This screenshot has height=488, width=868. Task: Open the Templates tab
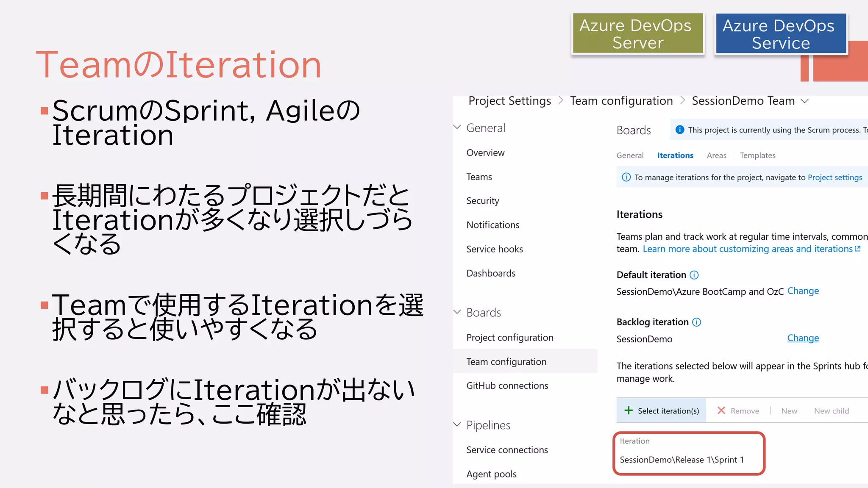pos(757,155)
